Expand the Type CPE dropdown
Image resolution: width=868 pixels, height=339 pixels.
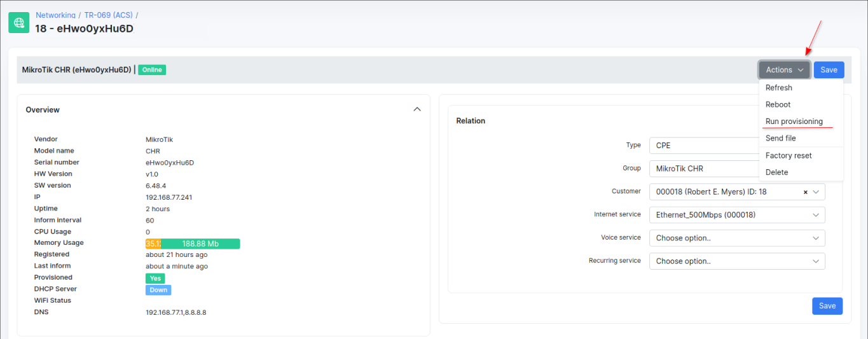[703, 146]
